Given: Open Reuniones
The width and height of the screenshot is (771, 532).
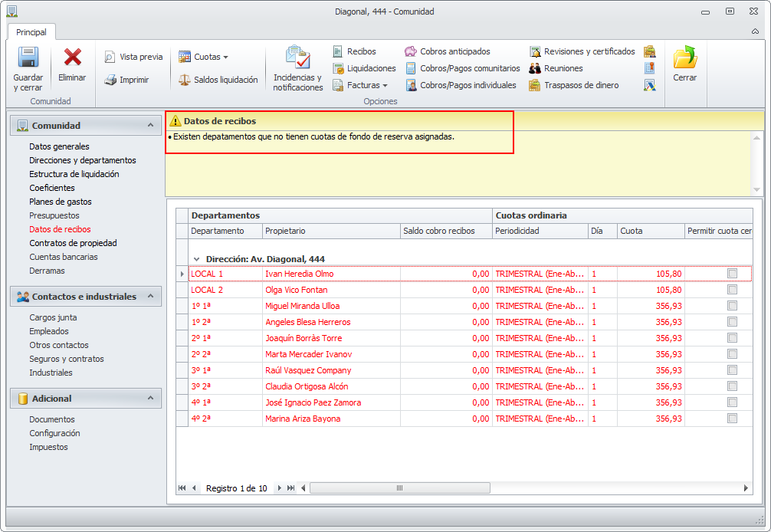Looking at the screenshot, I should (x=556, y=68).
